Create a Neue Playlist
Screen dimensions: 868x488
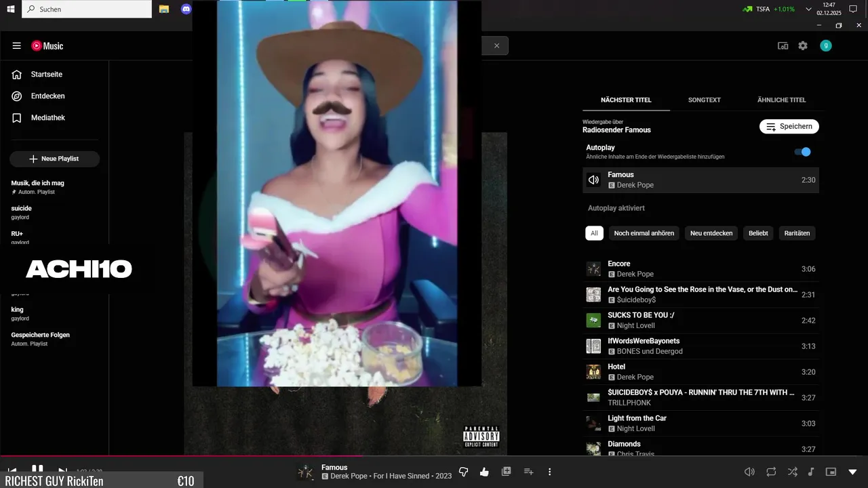54,159
